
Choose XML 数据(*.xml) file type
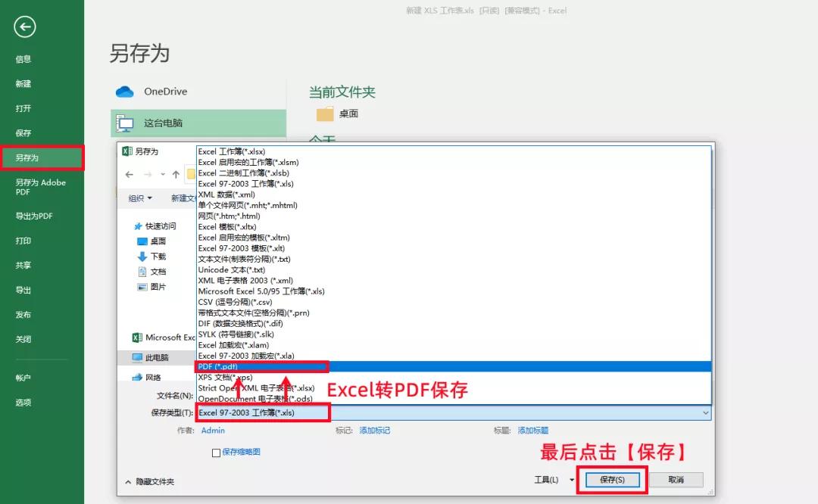pyautogui.click(x=454, y=194)
